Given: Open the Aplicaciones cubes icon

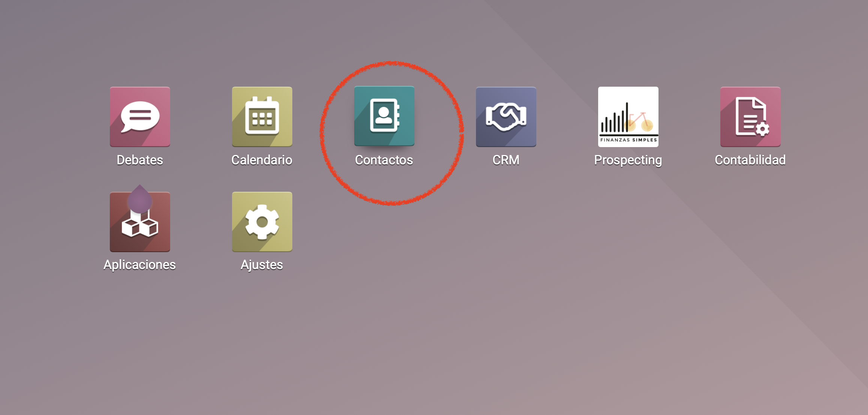Looking at the screenshot, I should (x=140, y=222).
